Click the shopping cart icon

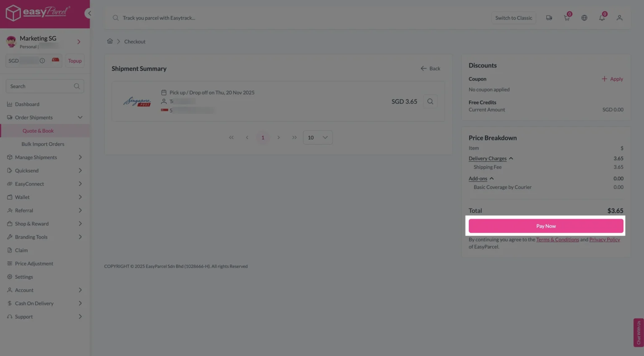[x=566, y=18]
